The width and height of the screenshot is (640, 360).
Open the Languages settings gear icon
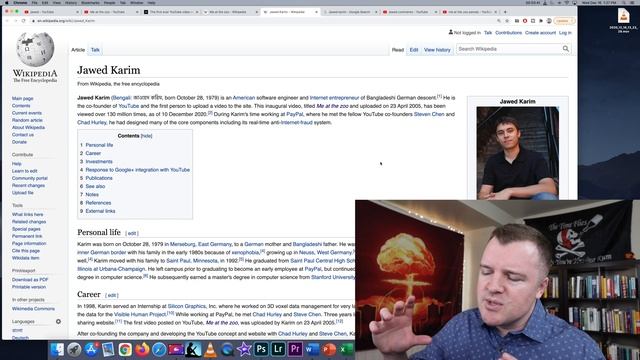[x=58, y=322]
